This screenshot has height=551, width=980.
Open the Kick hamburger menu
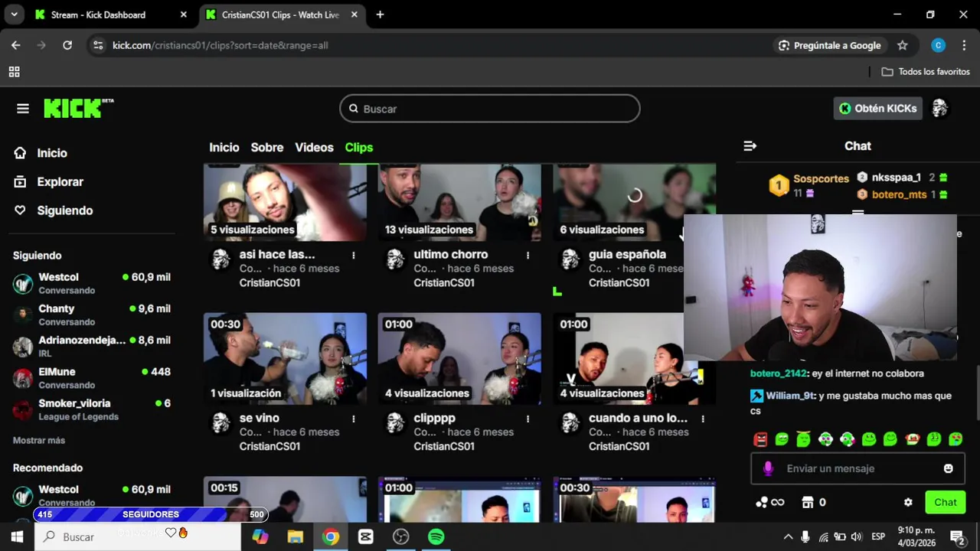[23, 109]
